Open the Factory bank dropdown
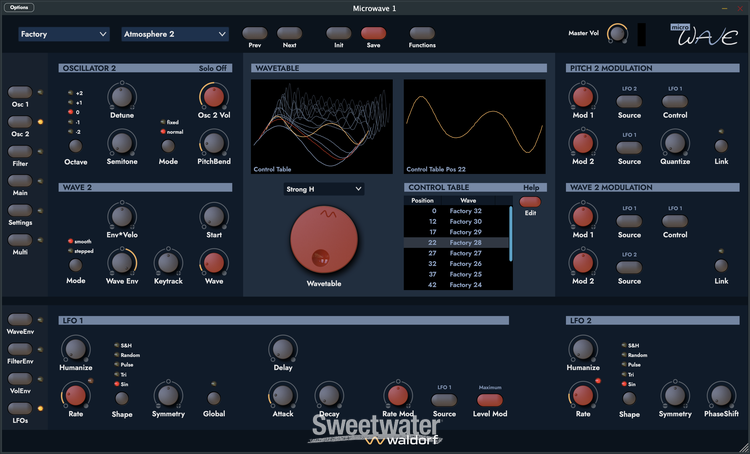750x454 pixels. 64,34
